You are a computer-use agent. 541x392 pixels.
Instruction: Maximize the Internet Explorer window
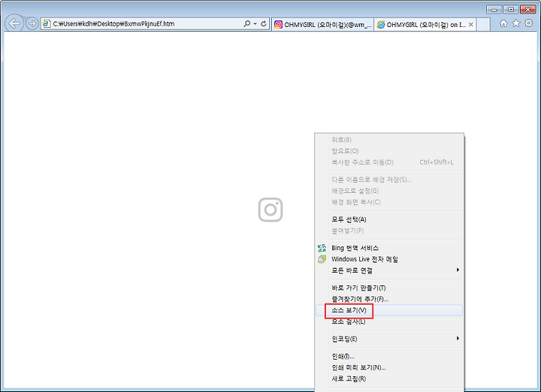(511, 9)
